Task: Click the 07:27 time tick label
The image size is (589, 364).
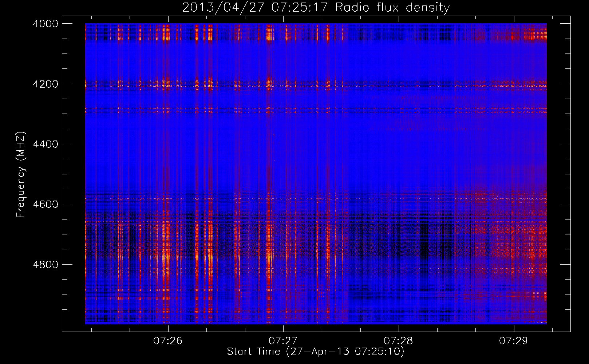Action: 283,341
